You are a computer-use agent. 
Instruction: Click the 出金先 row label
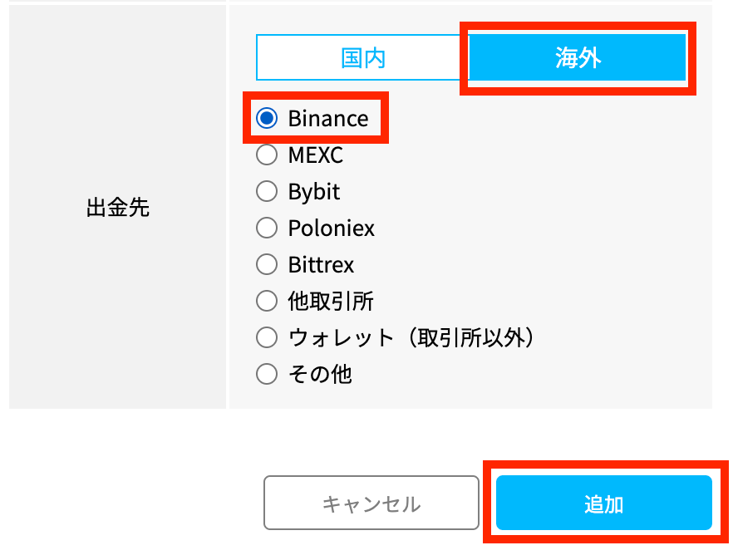click(x=118, y=207)
